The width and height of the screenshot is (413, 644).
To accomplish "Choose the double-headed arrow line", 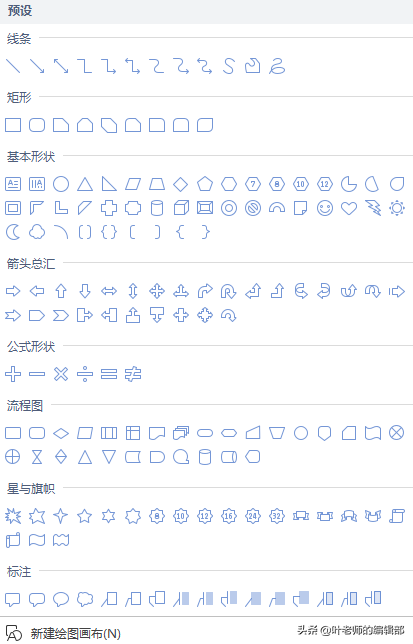I will (x=61, y=66).
